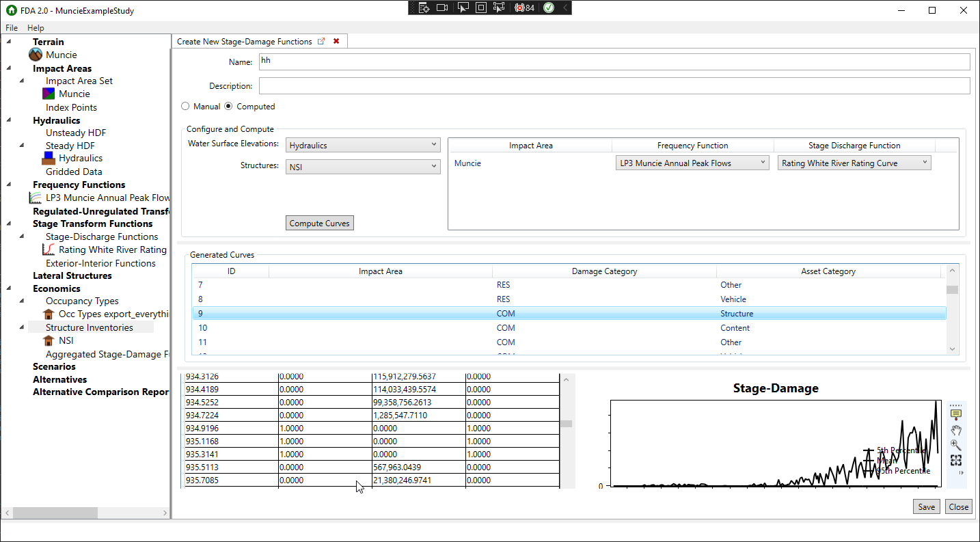Activate the pan hand tool on the chart
Screen dimensions: 980x542
point(955,430)
